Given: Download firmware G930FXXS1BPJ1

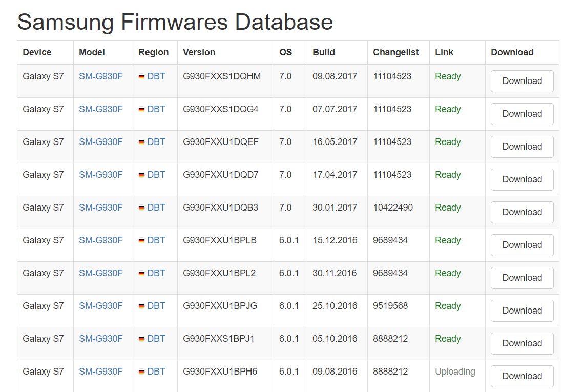Looking at the screenshot, I should coord(521,343).
